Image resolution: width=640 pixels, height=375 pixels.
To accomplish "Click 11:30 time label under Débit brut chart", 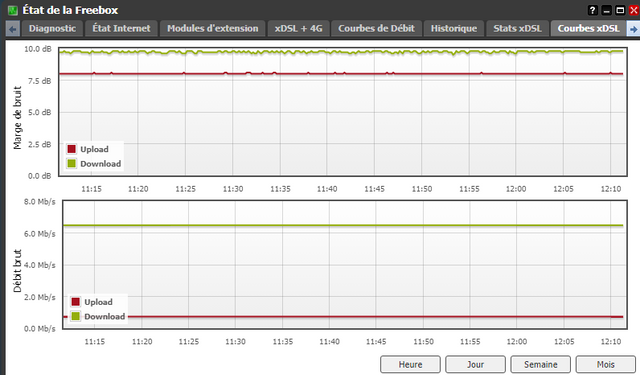I will [236, 342].
